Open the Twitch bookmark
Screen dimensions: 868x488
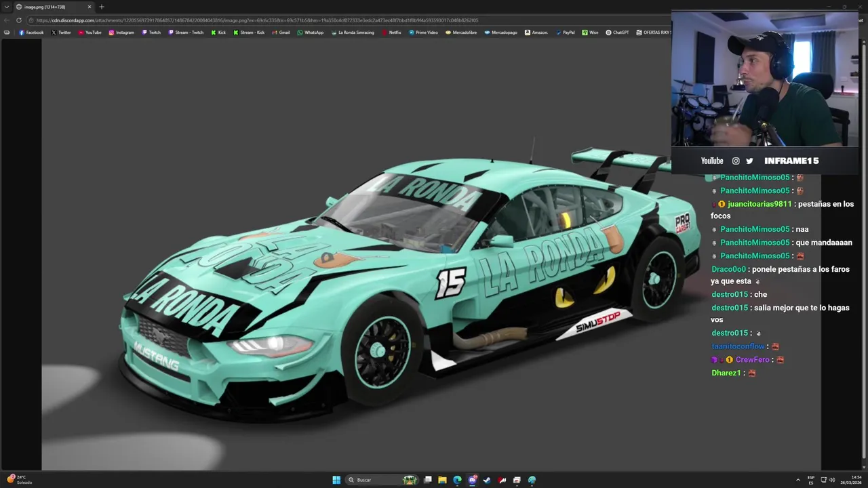click(x=151, y=33)
